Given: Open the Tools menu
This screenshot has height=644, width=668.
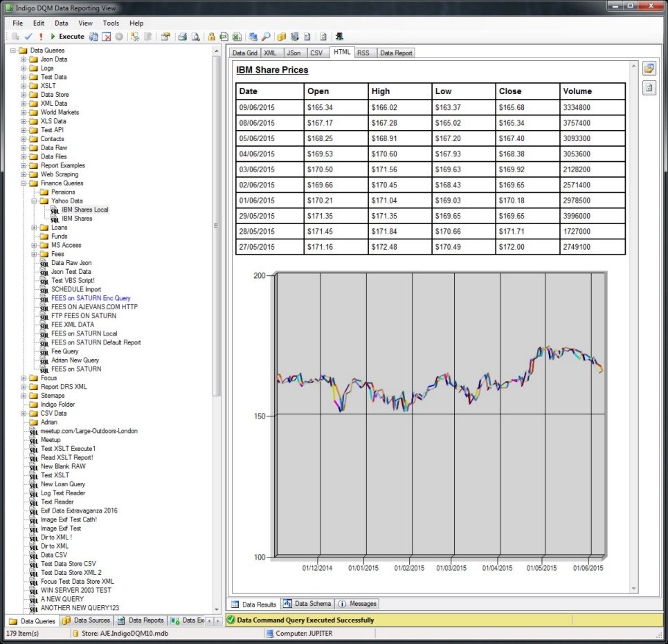Looking at the screenshot, I should tap(111, 23).
